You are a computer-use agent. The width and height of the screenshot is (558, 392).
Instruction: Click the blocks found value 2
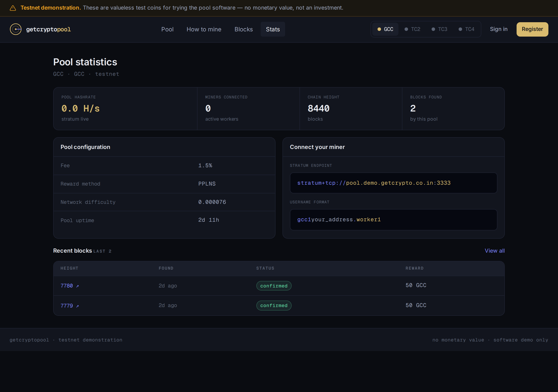[x=413, y=108]
